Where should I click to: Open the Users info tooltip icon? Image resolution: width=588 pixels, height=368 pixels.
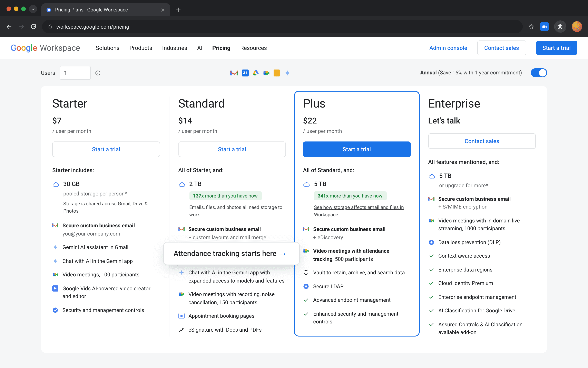click(98, 73)
